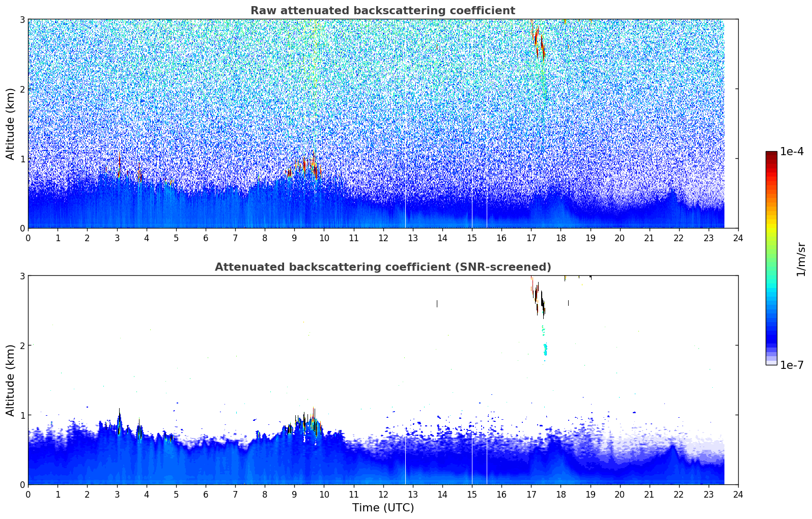The width and height of the screenshot is (812, 519).
Task: Click the bottom plot's 'Altitude (km)' label
Action: coord(10,380)
